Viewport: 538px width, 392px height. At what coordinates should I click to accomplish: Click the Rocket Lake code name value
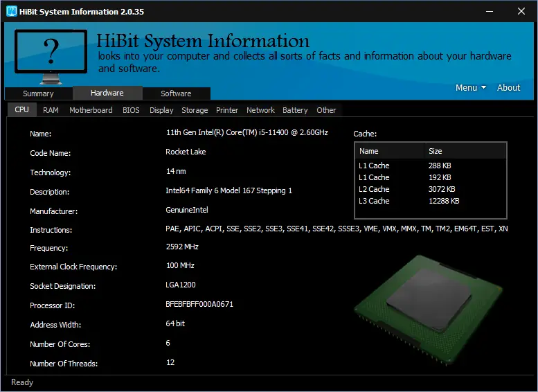(x=186, y=152)
